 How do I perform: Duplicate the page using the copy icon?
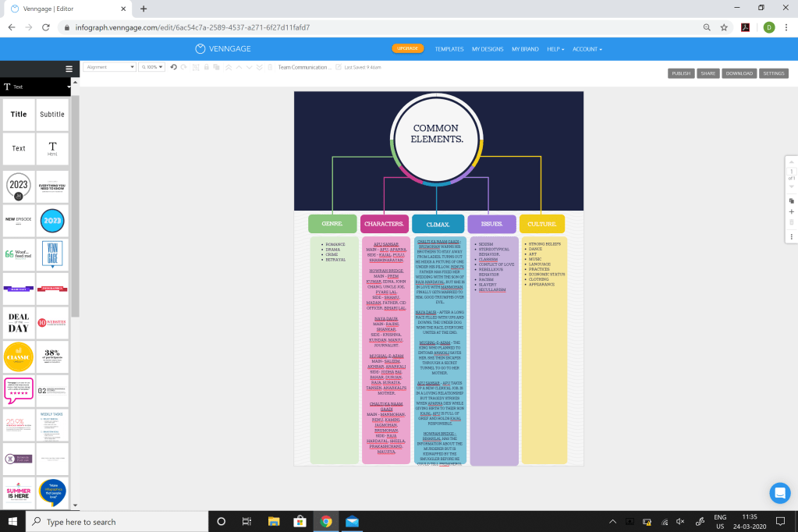[x=792, y=200]
